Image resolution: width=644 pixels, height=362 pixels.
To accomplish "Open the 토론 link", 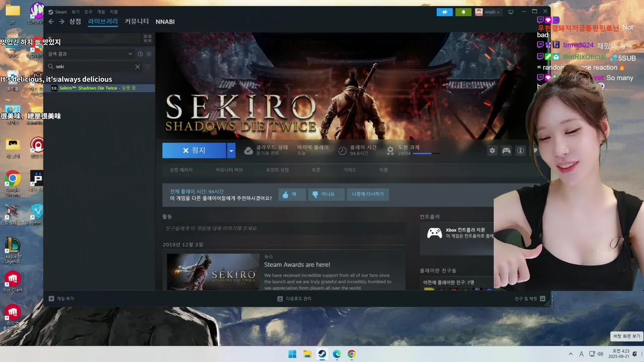I will click(x=316, y=170).
